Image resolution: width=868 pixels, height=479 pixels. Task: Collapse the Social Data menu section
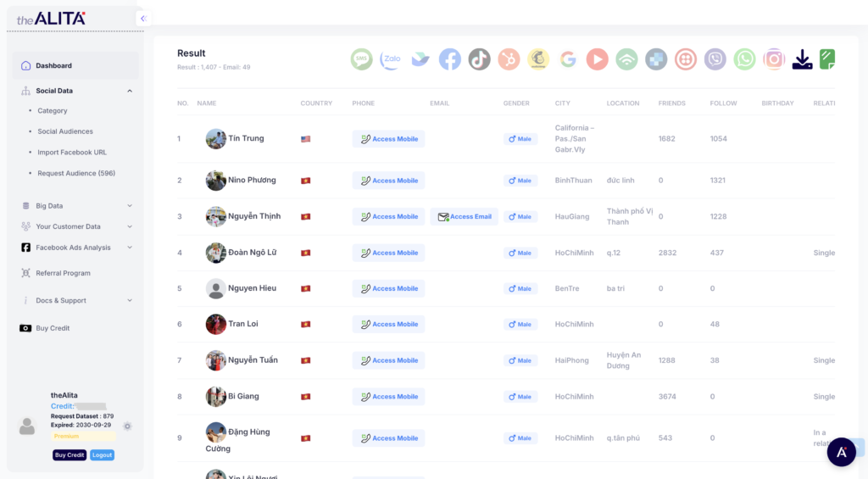click(130, 91)
